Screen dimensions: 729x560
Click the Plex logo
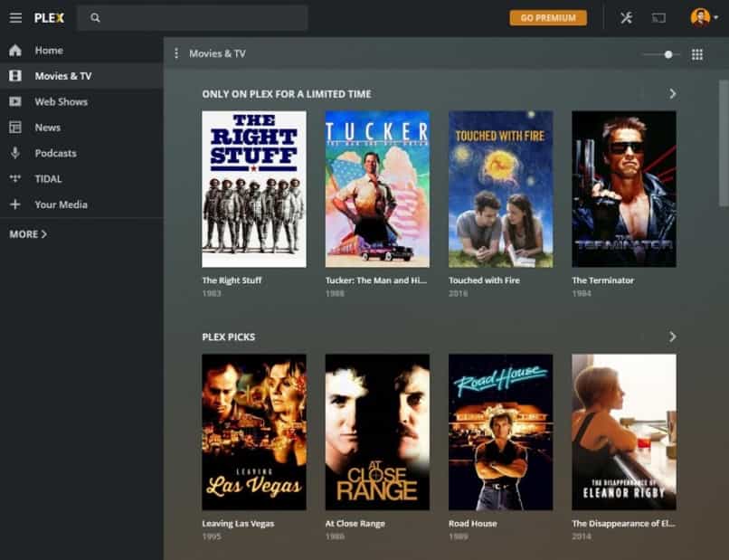coord(49,18)
